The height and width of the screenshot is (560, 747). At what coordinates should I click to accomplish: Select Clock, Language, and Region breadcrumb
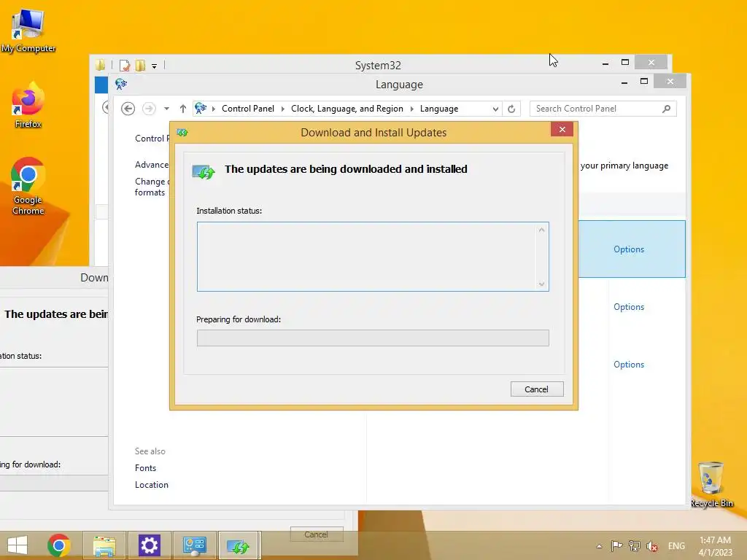coord(347,109)
